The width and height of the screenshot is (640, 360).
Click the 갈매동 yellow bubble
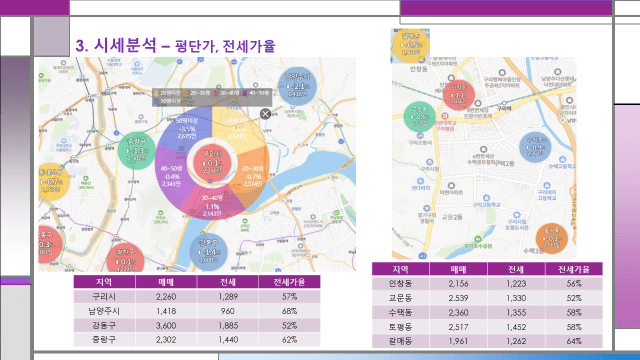[x=411, y=45]
